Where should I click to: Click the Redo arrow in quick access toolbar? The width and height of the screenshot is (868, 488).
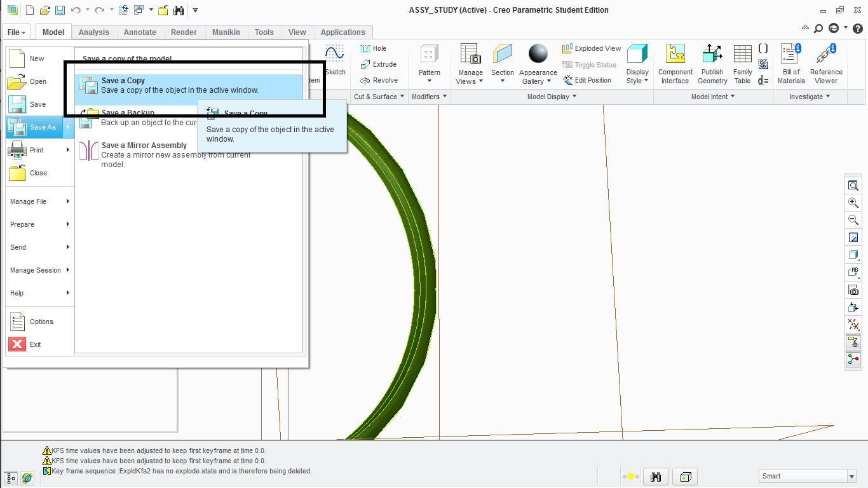pyautogui.click(x=99, y=10)
